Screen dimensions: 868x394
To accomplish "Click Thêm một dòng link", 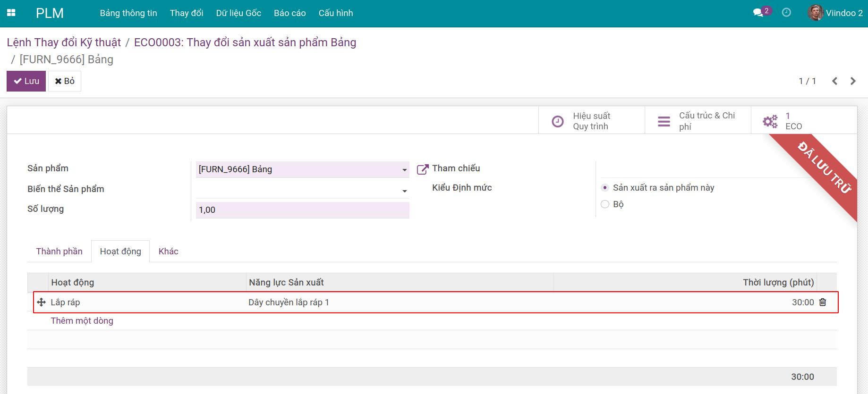I will click(x=82, y=321).
